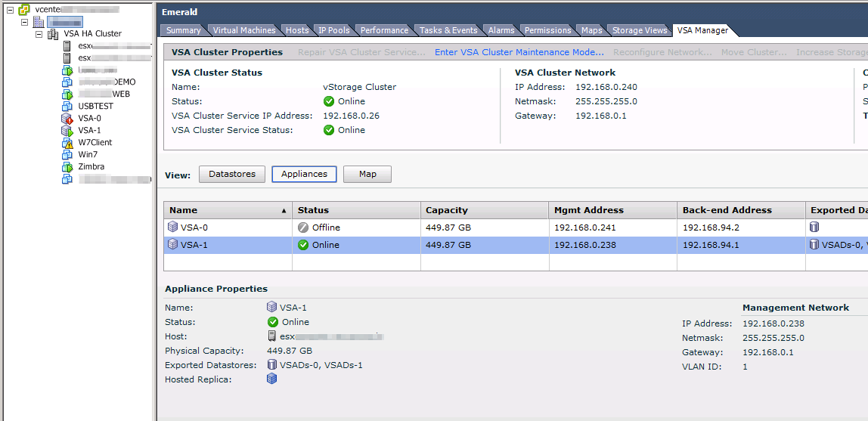Select the VSA Manager tab
Image resolution: width=868 pixels, height=421 pixels.
coord(703,30)
